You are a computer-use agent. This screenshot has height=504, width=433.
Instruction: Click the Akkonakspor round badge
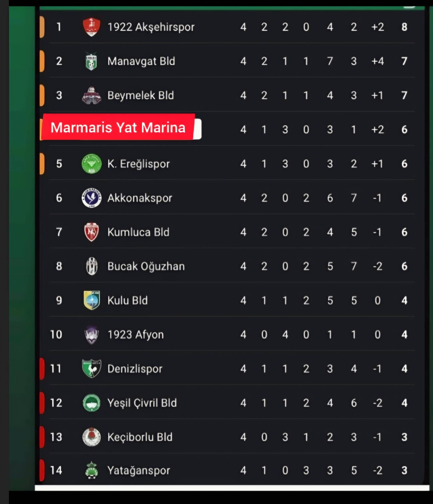point(91,198)
